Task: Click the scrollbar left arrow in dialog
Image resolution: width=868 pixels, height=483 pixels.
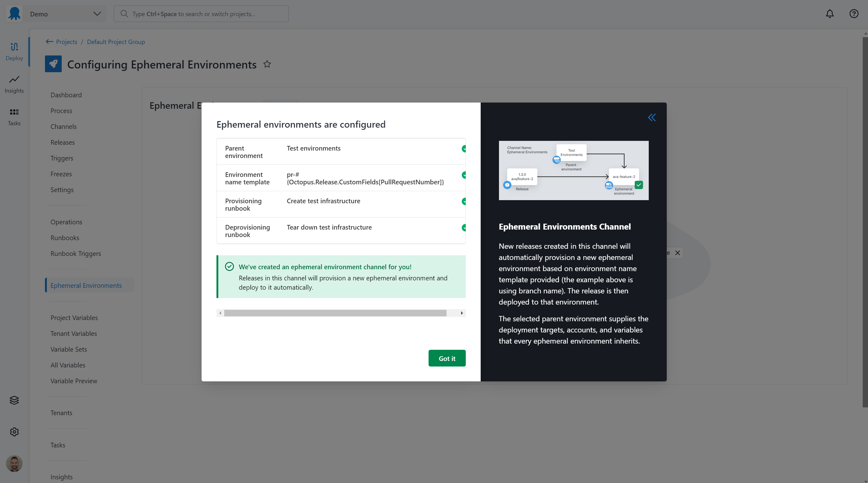Action: click(x=220, y=313)
